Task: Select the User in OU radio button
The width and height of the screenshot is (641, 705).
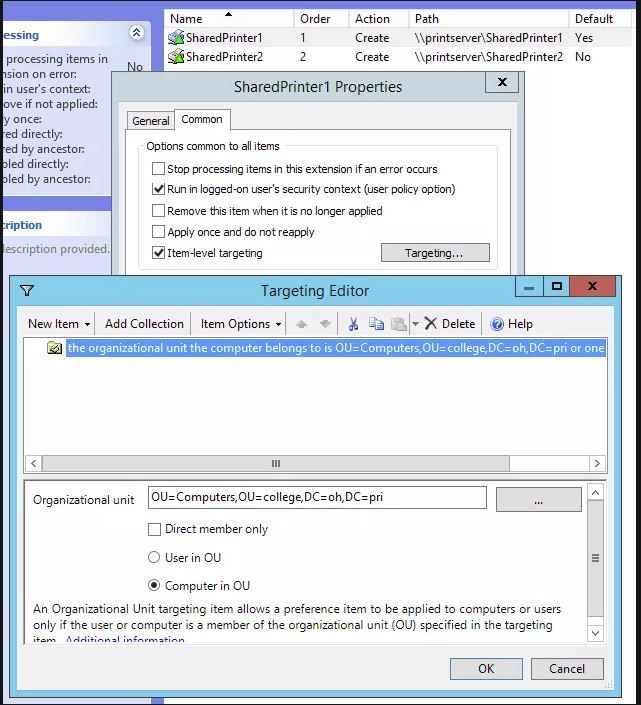Action: tap(154, 558)
